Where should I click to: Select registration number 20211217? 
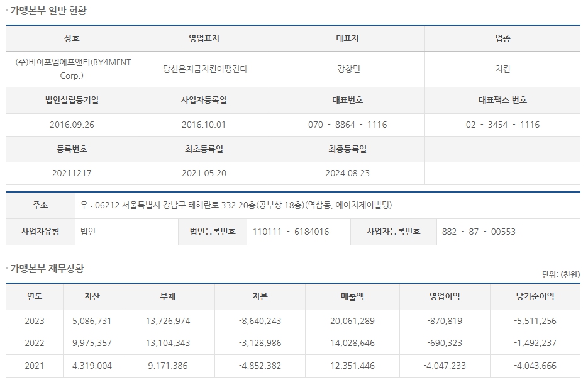[x=72, y=173]
